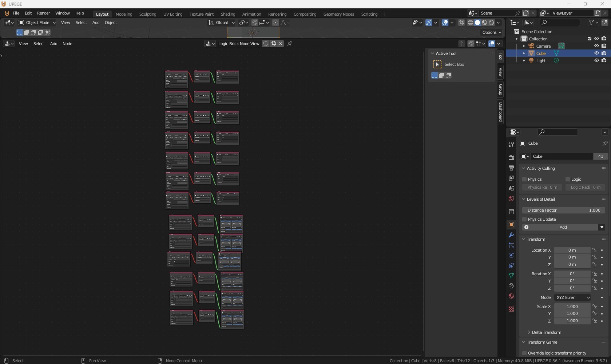The image size is (611, 364).
Task: Enable the Physics activity culling checkbox
Action: tap(524, 179)
